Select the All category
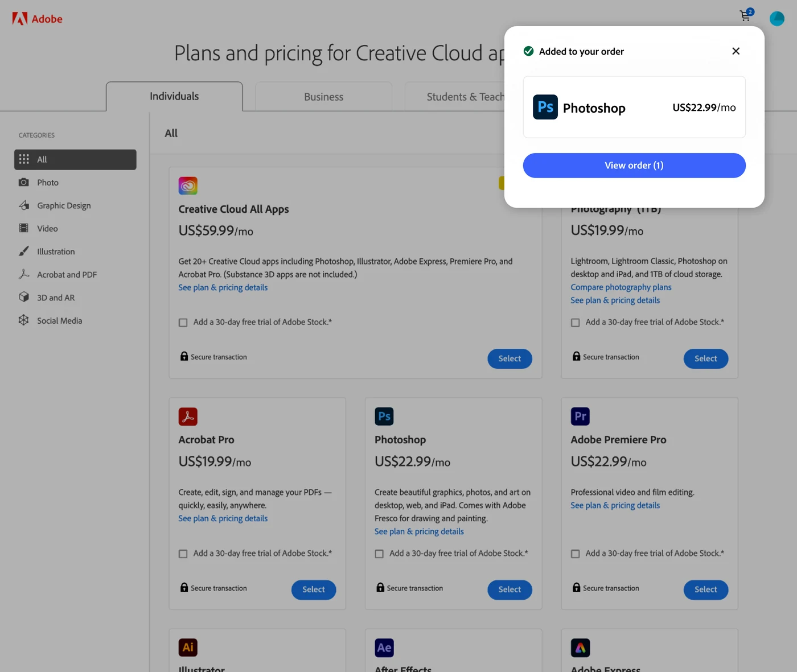This screenshot has width=797, height=672. coord(75,160)
